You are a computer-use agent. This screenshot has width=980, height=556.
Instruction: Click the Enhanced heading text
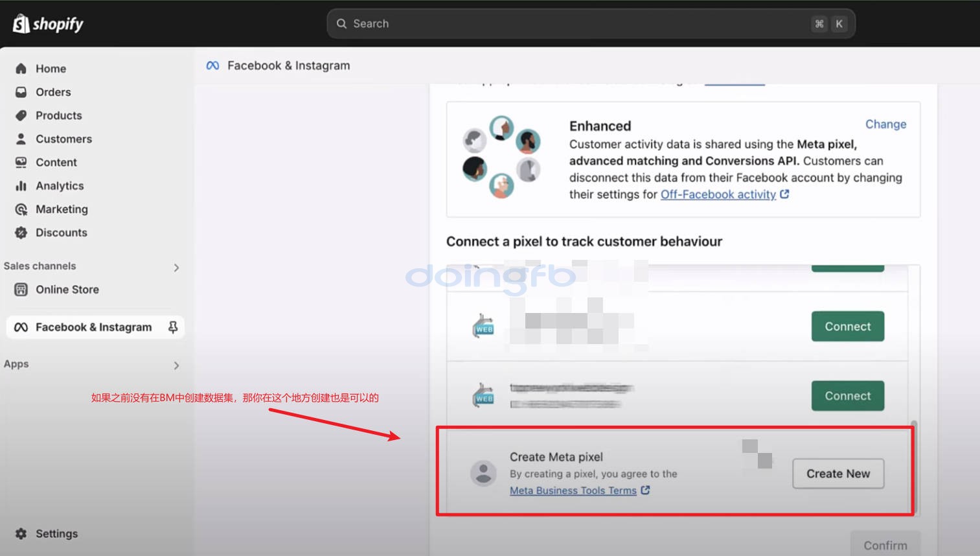click(x=600, y=126)
